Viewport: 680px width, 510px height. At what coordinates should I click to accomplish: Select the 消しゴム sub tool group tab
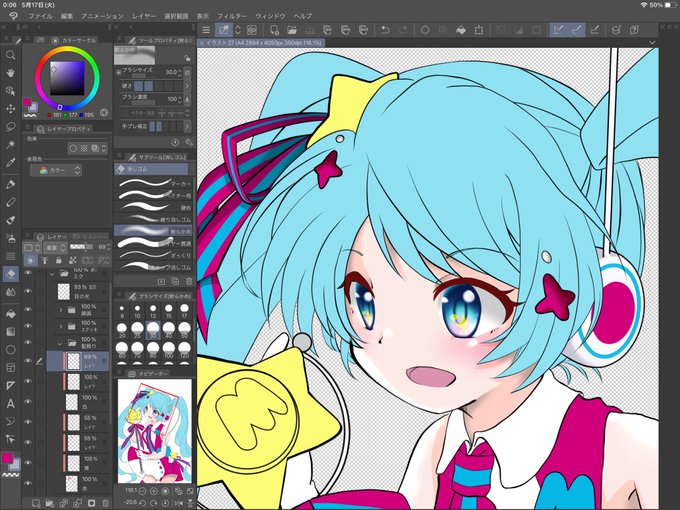152,169
